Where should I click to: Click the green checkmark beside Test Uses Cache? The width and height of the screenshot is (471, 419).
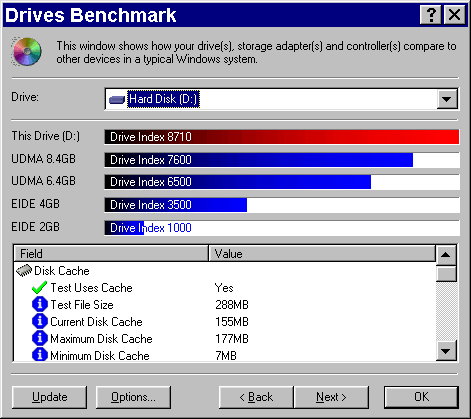tap(39, 288)
